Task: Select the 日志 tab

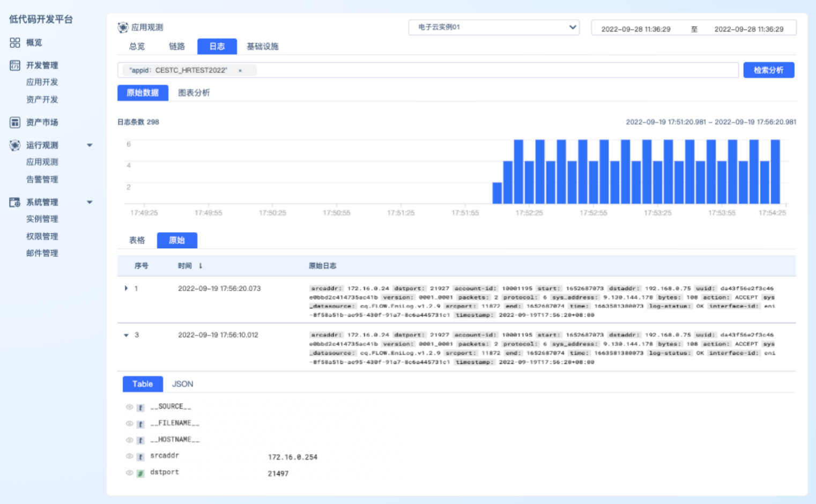Action: point(217,47)
